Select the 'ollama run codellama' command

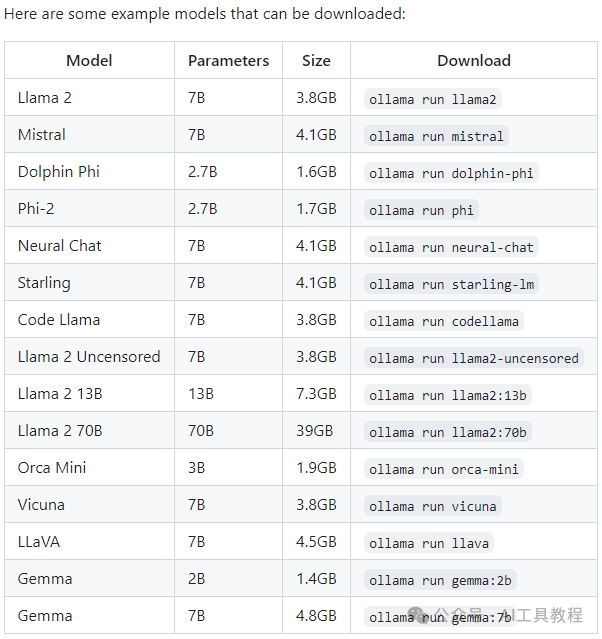(x=444, y=321)
